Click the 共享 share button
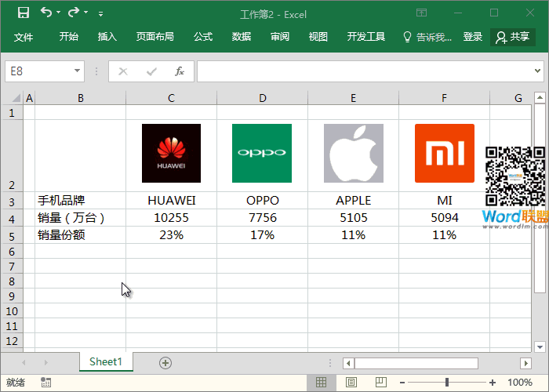The width and height of the screenshot is (549, 392). pos(513,37)
